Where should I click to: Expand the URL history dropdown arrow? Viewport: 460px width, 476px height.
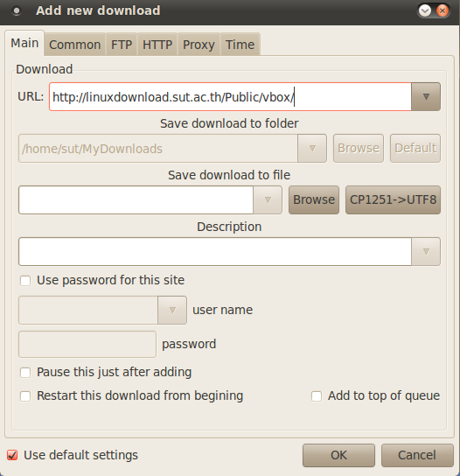tap(426, 96)
